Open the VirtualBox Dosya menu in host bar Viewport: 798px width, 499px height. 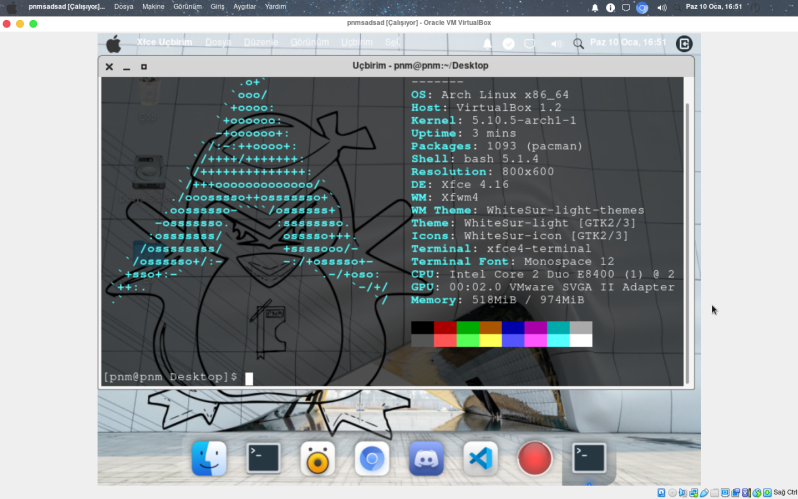pos(124,7)
